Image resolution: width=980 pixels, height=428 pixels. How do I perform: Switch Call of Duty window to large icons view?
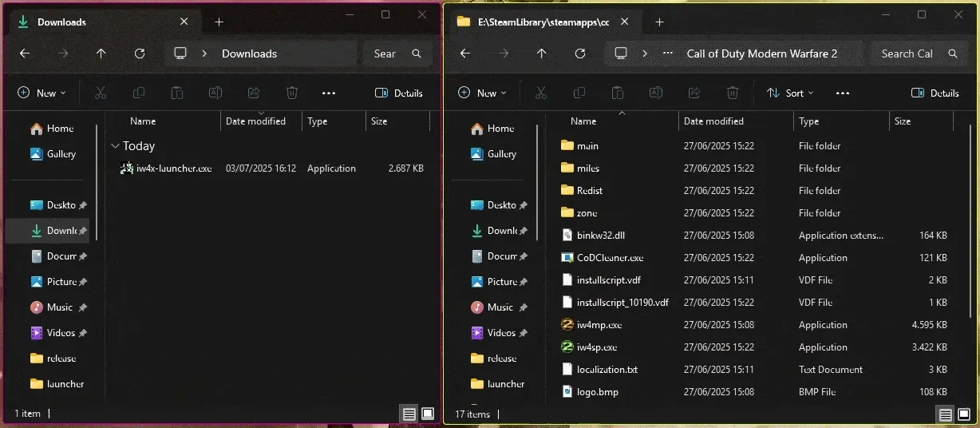coord(964,414)
